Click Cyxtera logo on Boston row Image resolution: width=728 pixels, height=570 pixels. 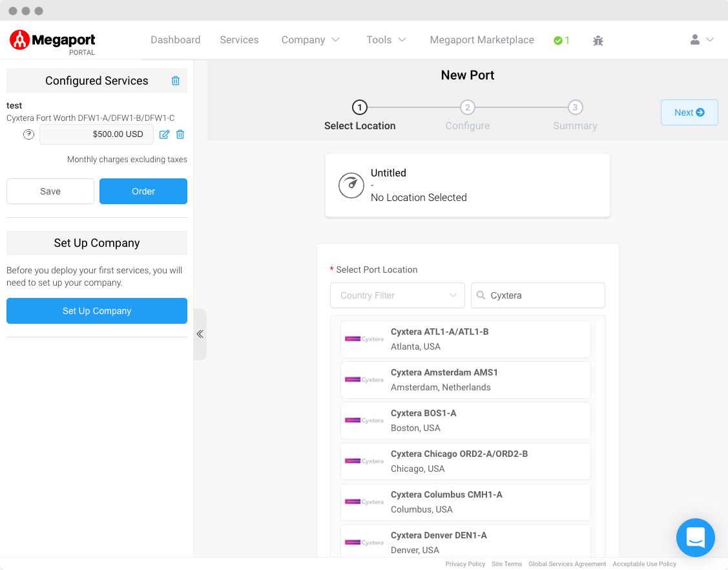coord(364,421)
